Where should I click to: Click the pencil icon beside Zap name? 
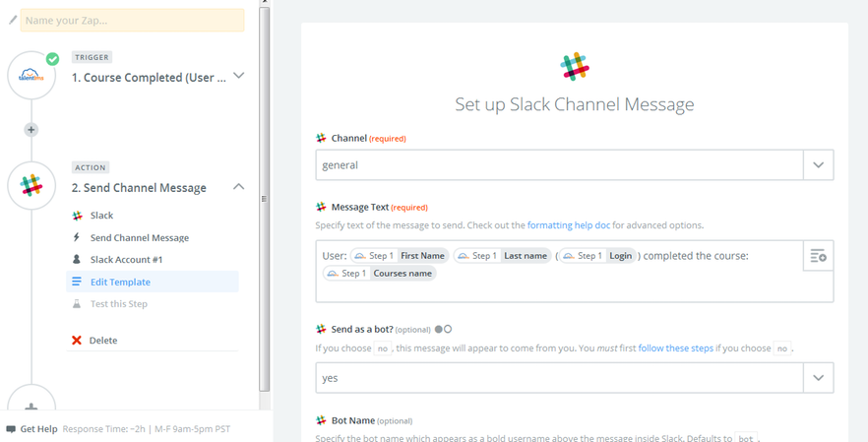tap(14, 20)
